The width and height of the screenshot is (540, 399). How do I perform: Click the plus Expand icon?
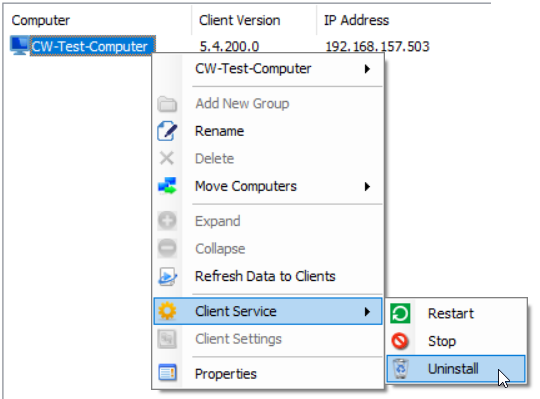pos(167,221)
